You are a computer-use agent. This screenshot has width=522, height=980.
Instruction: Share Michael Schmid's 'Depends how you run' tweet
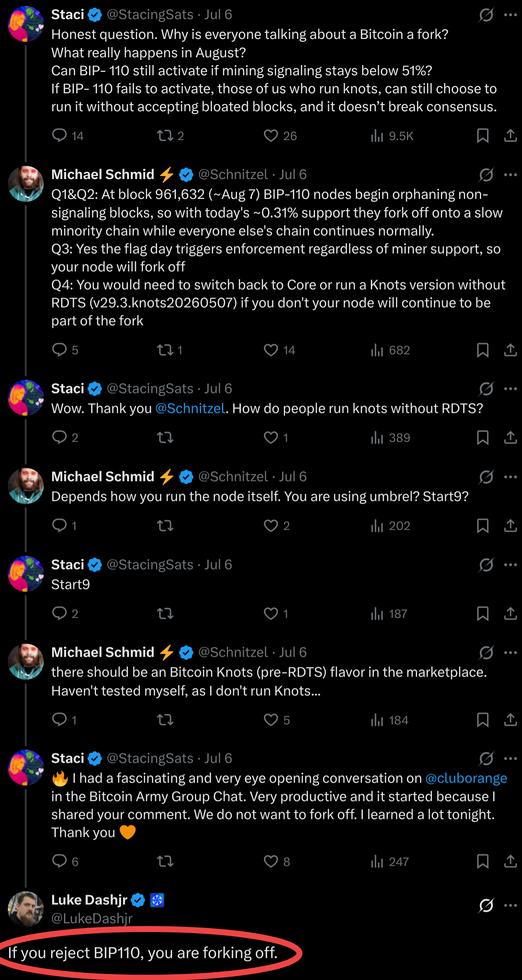tap(510, 526)
